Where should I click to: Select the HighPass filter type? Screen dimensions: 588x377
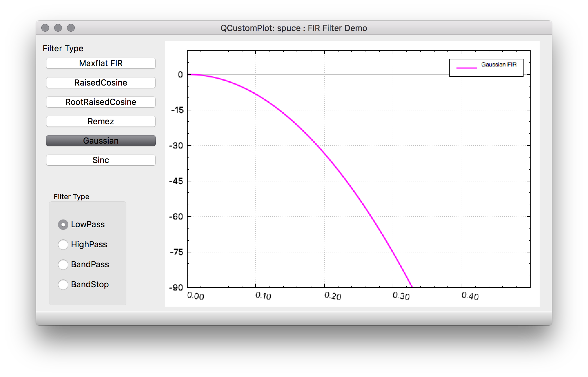(63, 244)
